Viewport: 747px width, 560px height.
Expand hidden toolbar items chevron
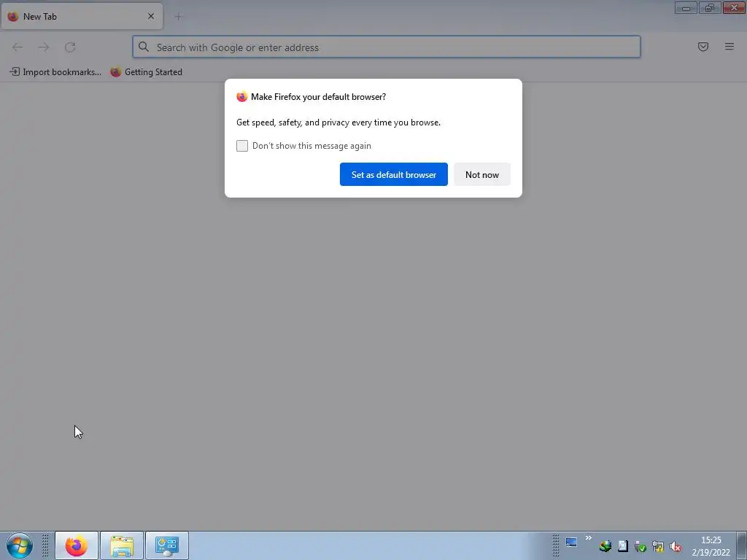(589, 538)
